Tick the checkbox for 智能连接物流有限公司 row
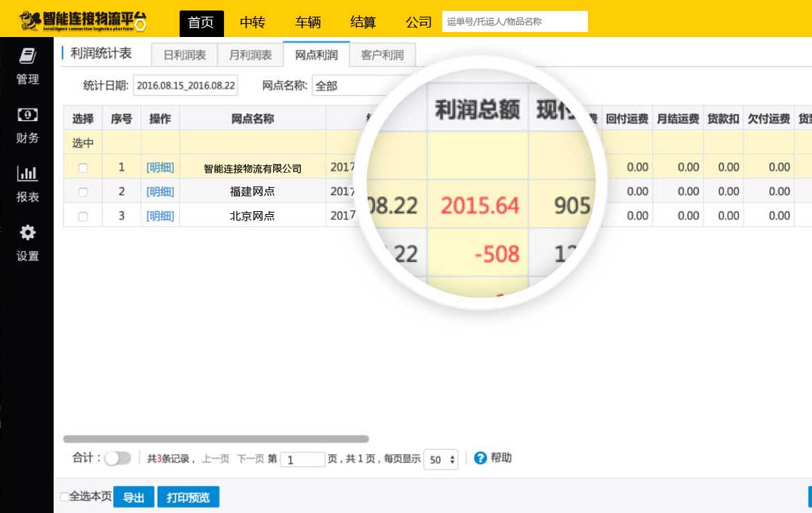The image size is (812, 513). point(83,168)
